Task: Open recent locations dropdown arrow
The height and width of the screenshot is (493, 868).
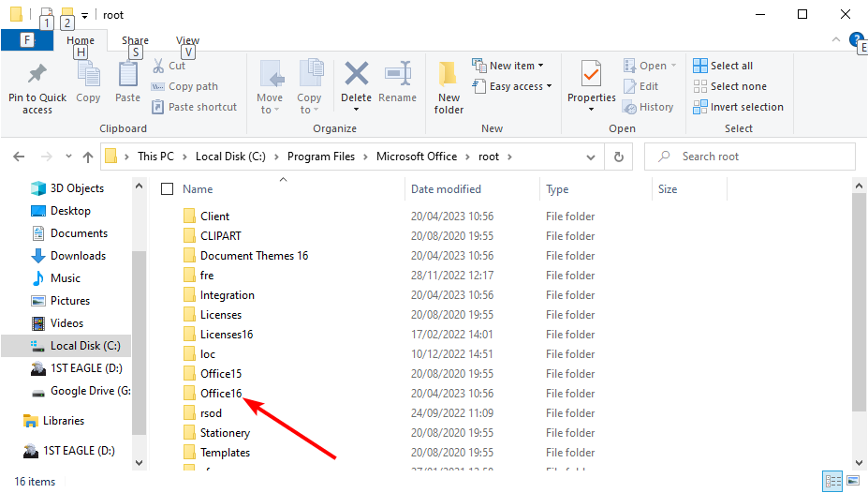Action: coord(68,157)
